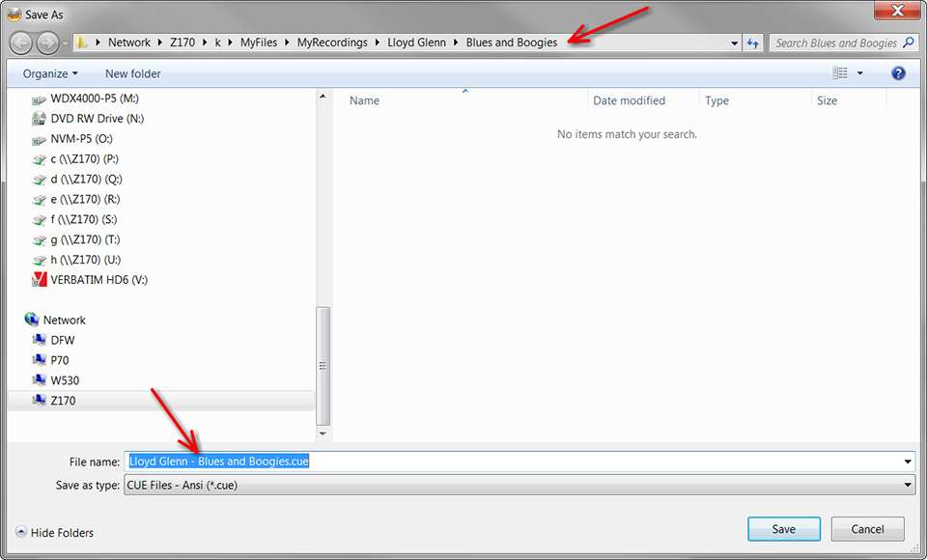This screenshot has height=560, width=927.
Task: Click the DFW computer icon
Action: tap(39, 340)
